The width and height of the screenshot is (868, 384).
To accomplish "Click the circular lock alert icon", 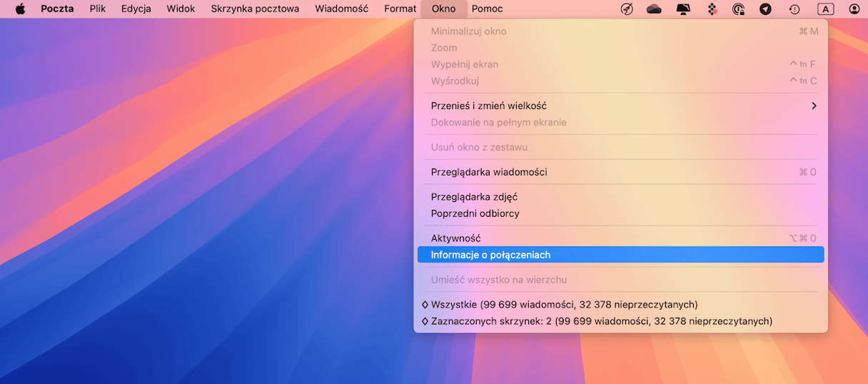I will tap(739, 9).
